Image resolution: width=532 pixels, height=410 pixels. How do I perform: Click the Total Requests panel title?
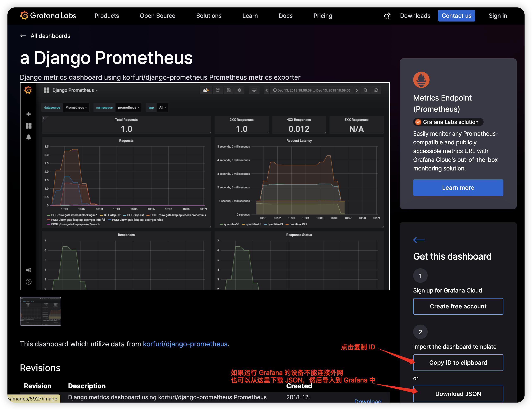126,120
